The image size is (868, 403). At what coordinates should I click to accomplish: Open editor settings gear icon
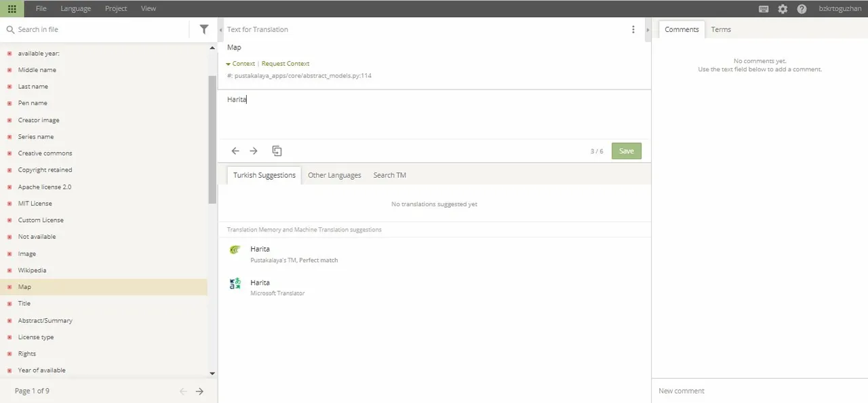pos(783,9)
